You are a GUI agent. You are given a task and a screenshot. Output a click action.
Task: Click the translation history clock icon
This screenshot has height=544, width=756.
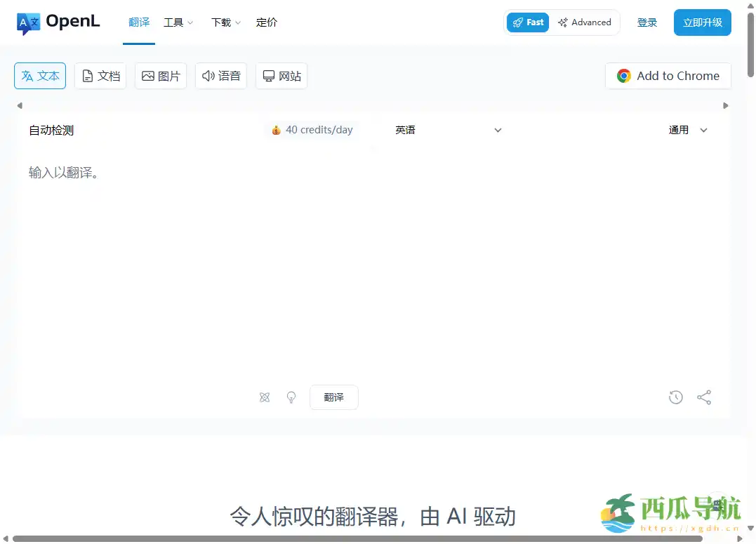(676, 397)
